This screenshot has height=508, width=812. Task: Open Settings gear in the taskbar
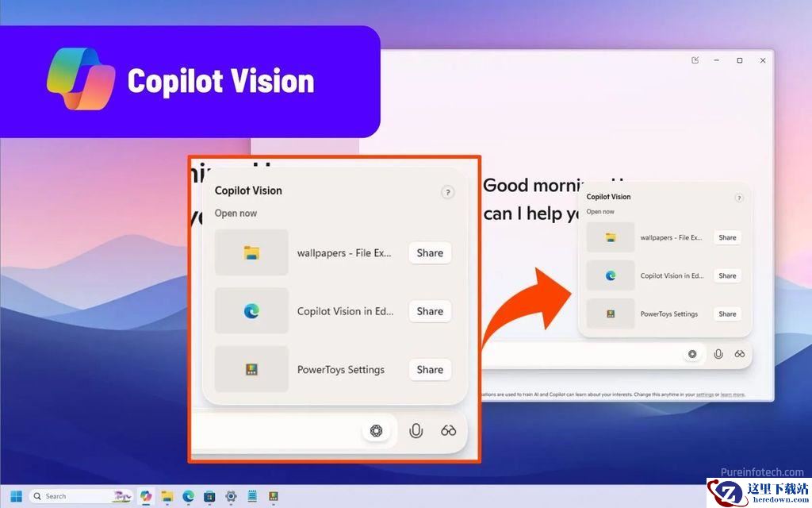coord(231,496)
